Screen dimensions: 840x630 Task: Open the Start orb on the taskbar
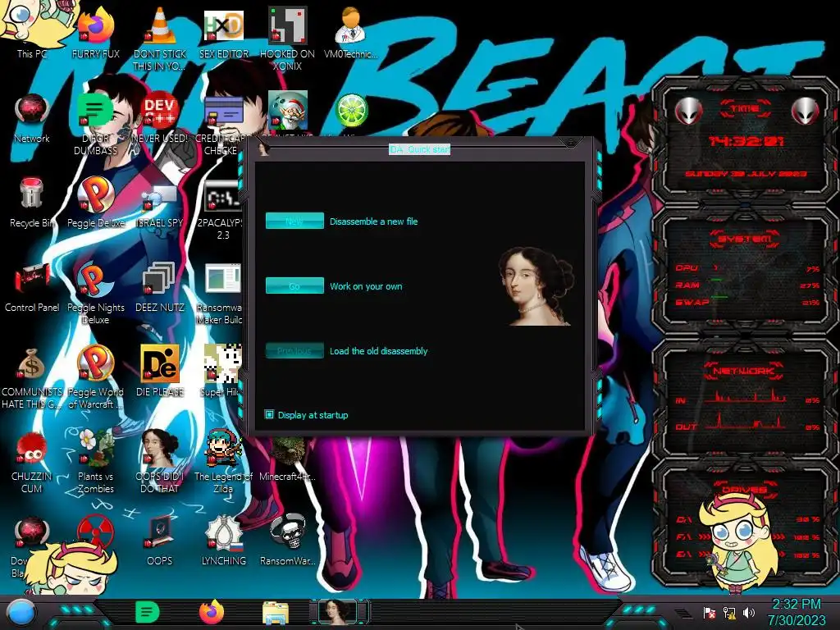(x=21, y=612)
